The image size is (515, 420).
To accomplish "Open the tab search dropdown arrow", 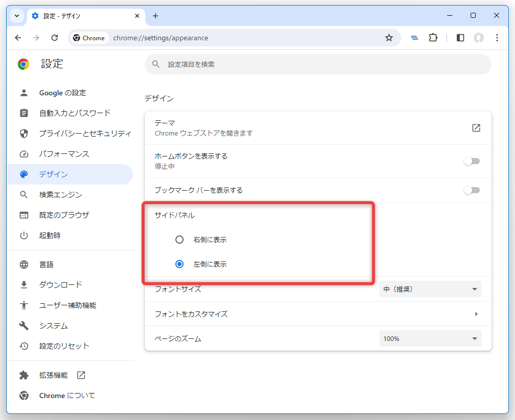I will (17, 16).
